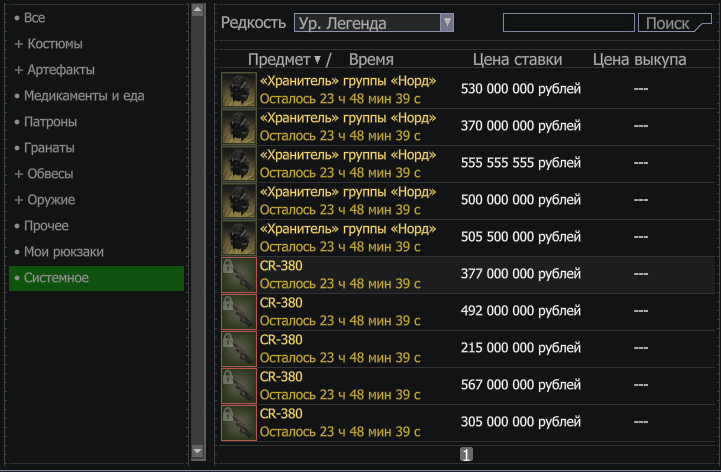Click the CR-380 icon priced 567 000 000
Viewport: 721px width, 472px height.
[x=239, y=386]
